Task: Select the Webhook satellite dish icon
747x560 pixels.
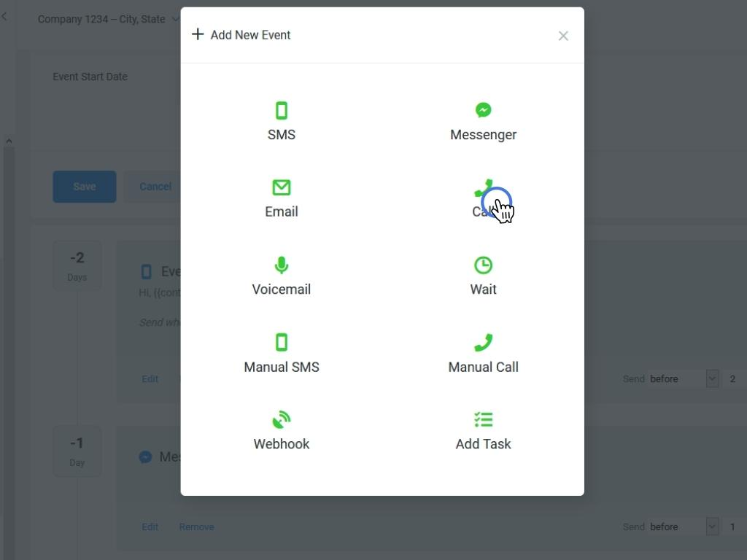Action: [x=282, y=419]
